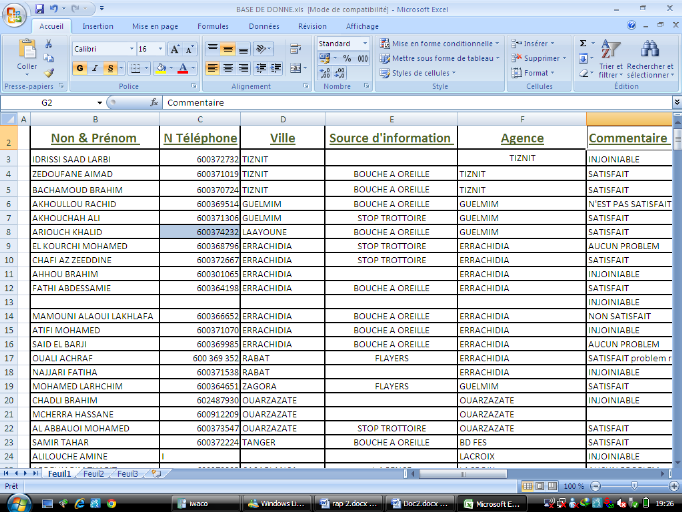The width and height of the screenshot is (682, 512).
Task: Expand the Calibri font name dropdown
Action: (131, 49)
